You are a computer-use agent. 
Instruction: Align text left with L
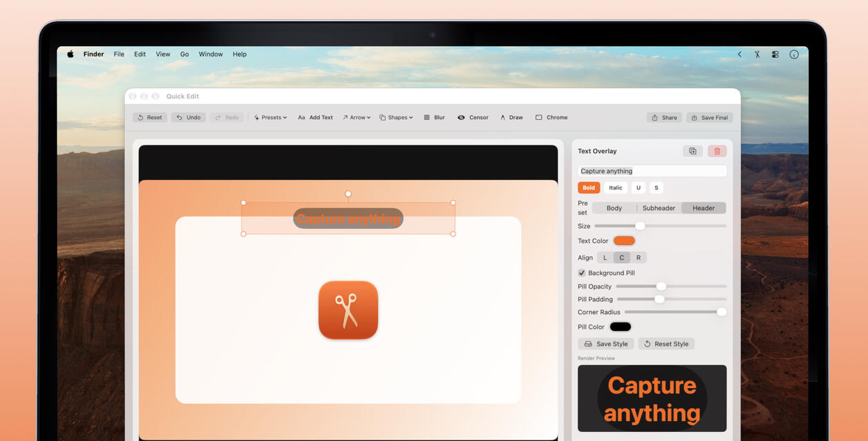pyautogui.click(x=605, y=258)
